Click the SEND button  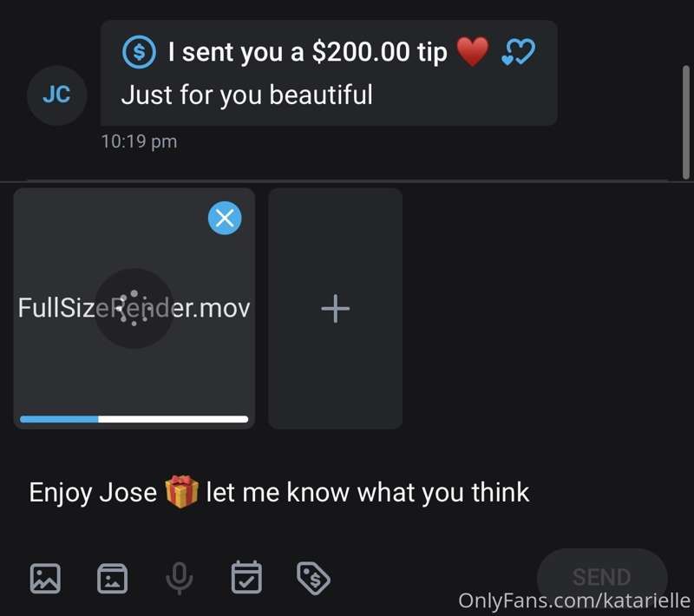(x=602, y=577)
